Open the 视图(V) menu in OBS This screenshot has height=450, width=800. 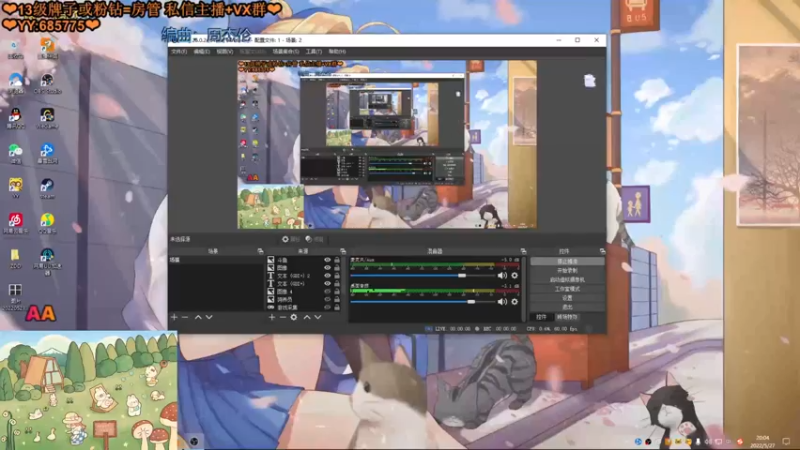[224, 52]
